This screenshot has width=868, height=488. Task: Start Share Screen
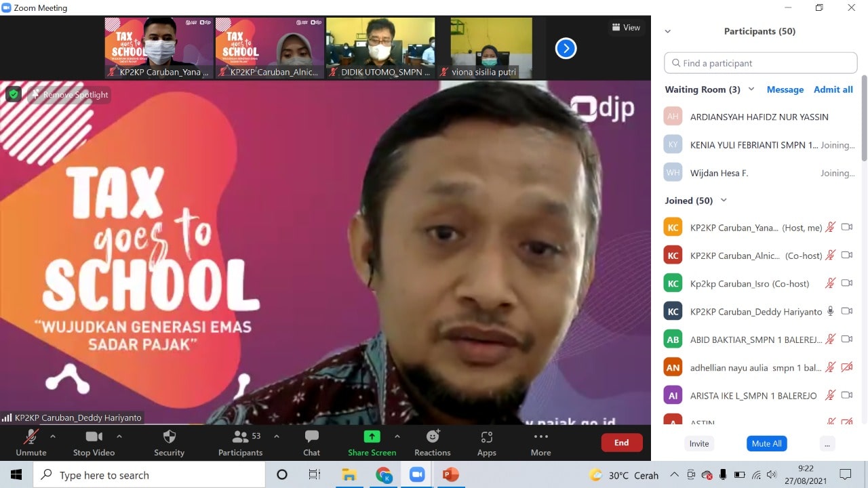(x=372, y=442)
